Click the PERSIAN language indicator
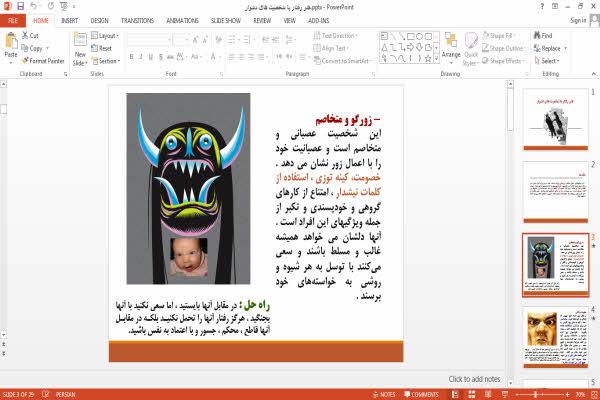The width and height of the screenshot is (600, 400). coord(65,394)
